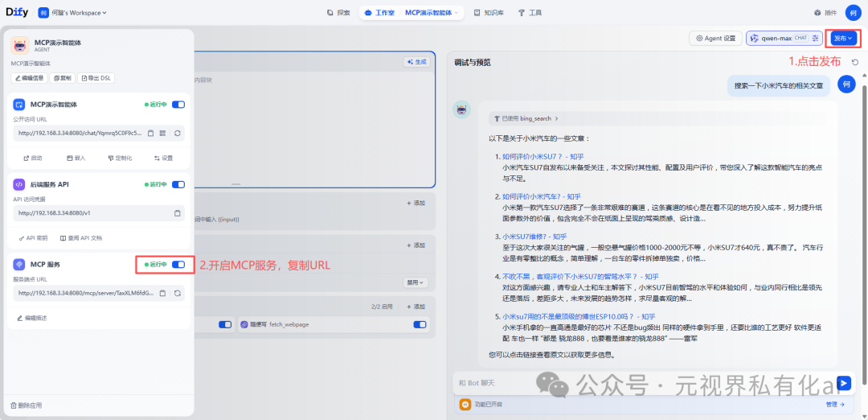Viewport: 868px width, 420px height.
Task: Regenerate the public access URL
Action: click(177, 133)
